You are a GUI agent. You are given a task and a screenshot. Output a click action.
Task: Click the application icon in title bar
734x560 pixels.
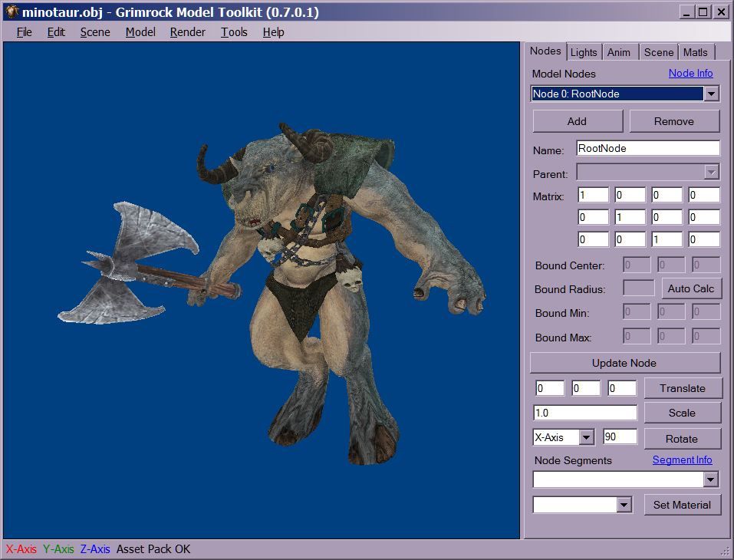(x=12, y=12)
